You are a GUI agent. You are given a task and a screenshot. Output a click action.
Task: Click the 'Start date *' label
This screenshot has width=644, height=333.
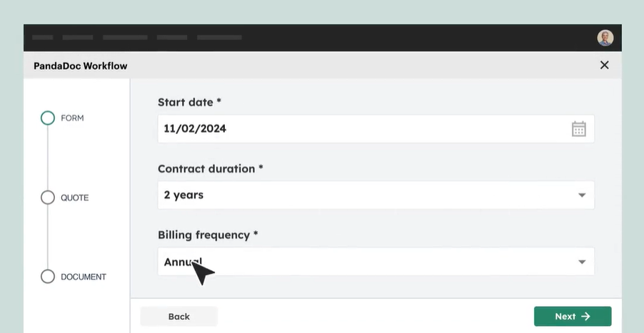189,102
